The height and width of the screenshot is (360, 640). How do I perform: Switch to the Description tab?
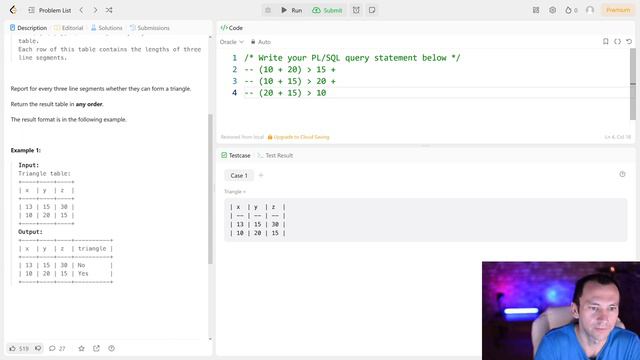coord(28,28)
